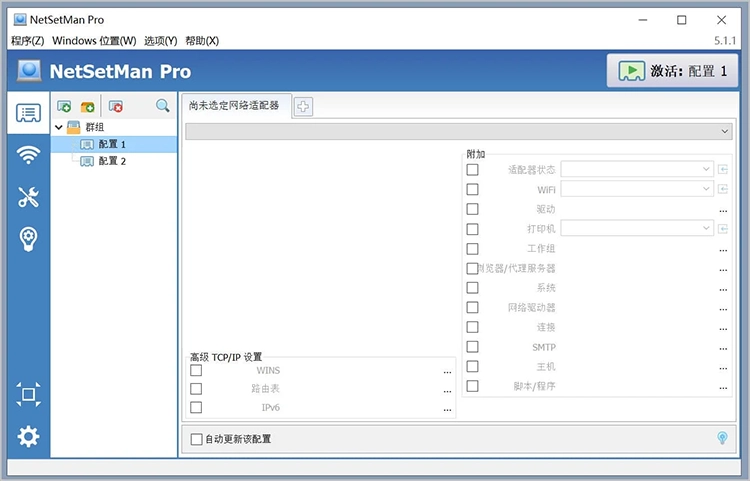Open the 帮助(X) menu
This screenshot has height=481, width=750.
click(x=202, y=41)
